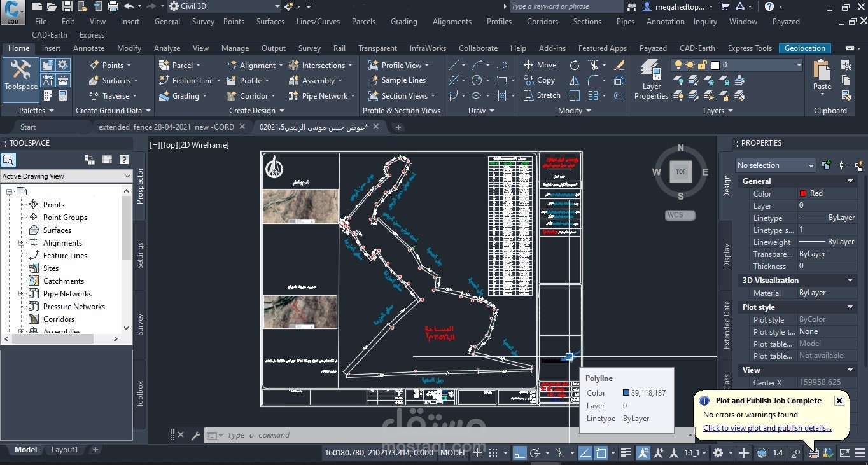Switch to extended fence drawing tab
The width and height of the screenshot is (868, 465).
coord(166,127)
